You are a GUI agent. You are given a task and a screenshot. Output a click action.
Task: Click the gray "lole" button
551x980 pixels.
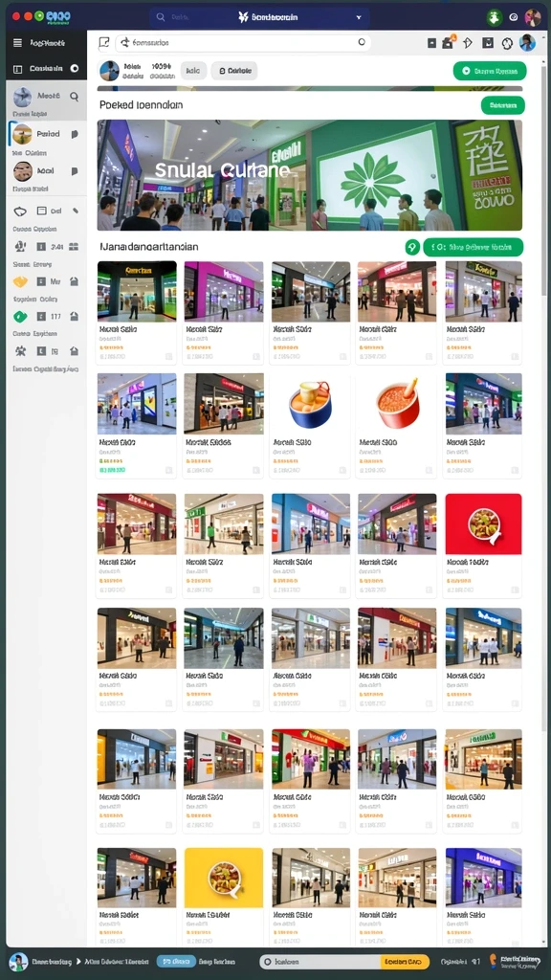tap(193, 71)
